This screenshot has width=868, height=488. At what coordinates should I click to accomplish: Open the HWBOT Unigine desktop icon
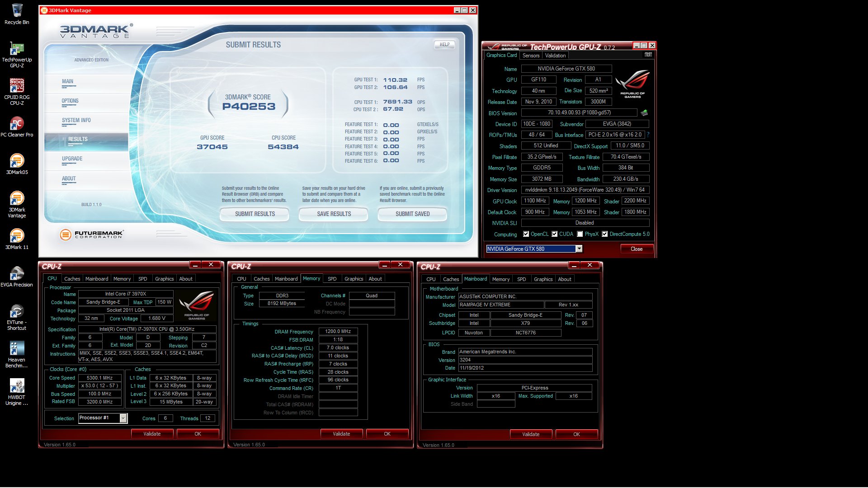pos(17,392)
